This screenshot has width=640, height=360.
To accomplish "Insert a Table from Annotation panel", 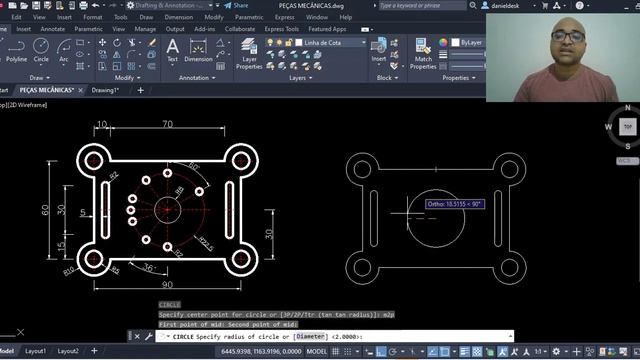I will click(220, 66).
